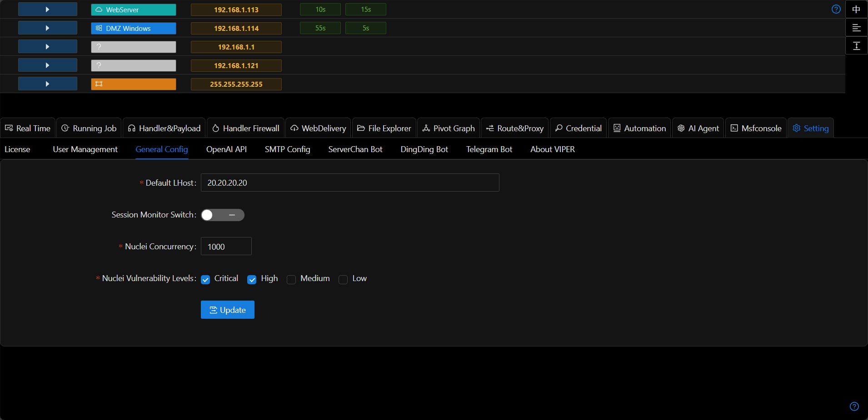868x420 pixels.
Task: Open the WebDelivery tab
Action: [x=318, y=128]
